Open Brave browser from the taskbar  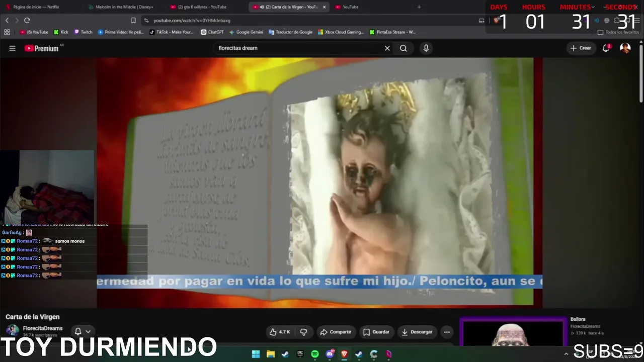344,354
